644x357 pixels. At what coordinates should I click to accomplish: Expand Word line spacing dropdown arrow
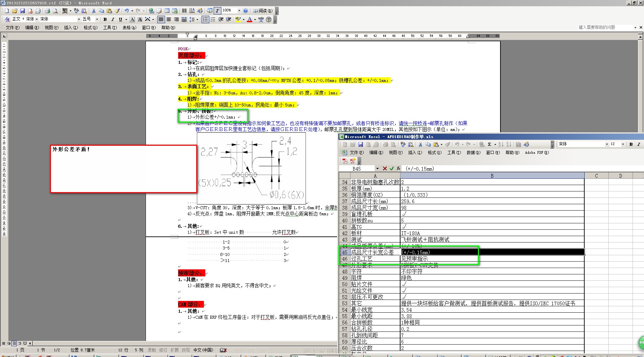(x=197, y=19)
